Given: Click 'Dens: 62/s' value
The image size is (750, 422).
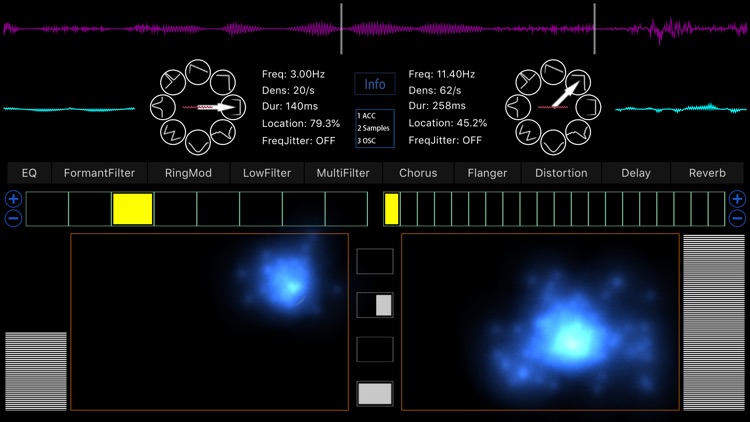Looking at the screenshot, I should point(434,90).
